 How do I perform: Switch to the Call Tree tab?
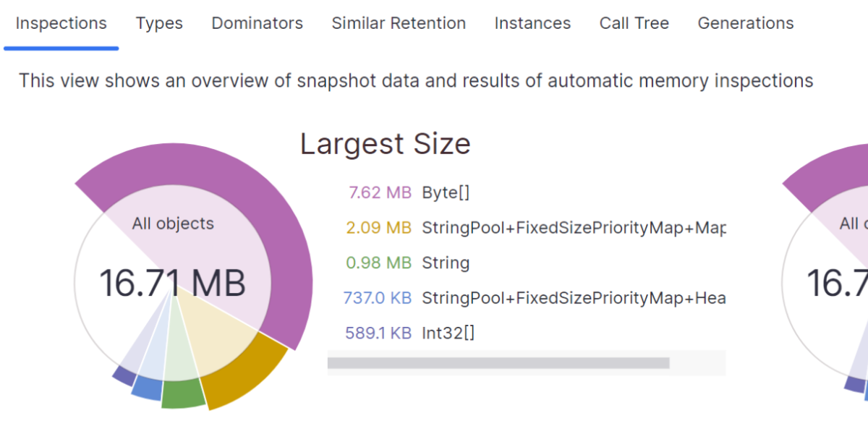tap(634, 23)
